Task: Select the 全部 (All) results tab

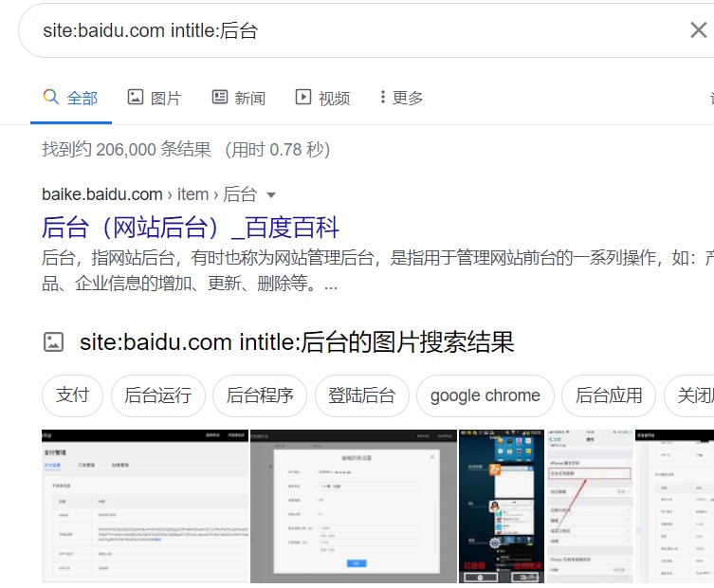Action: coord(70,98)
